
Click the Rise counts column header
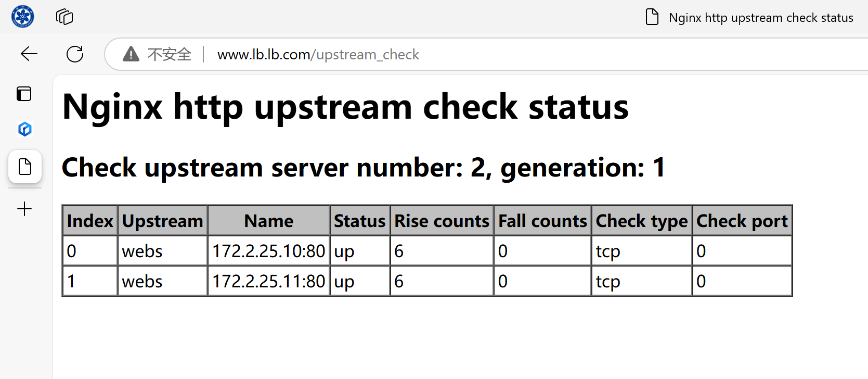(442, 221)
